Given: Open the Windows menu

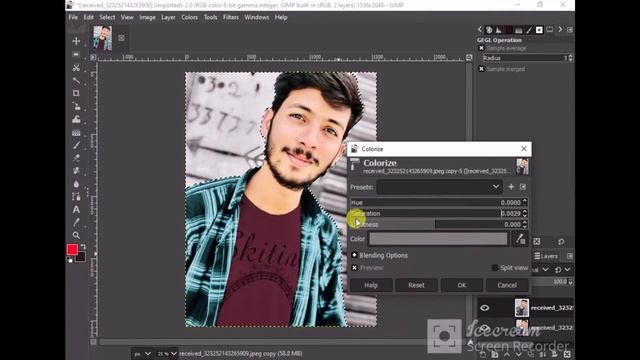Looking at the screenshot, I should 257,18.
